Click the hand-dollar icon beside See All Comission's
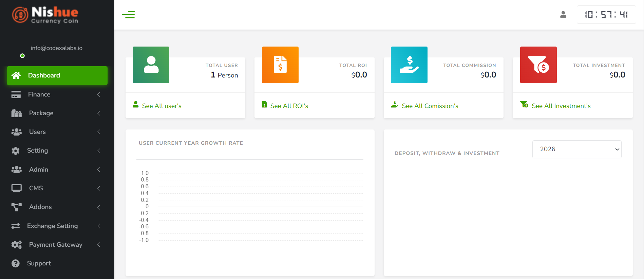This screenshot has width=644, height=279. click(x=395, y=104)
